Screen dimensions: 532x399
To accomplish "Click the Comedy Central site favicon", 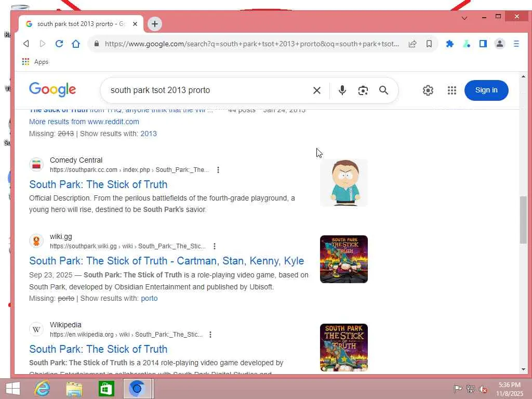I will click(36, 165).
